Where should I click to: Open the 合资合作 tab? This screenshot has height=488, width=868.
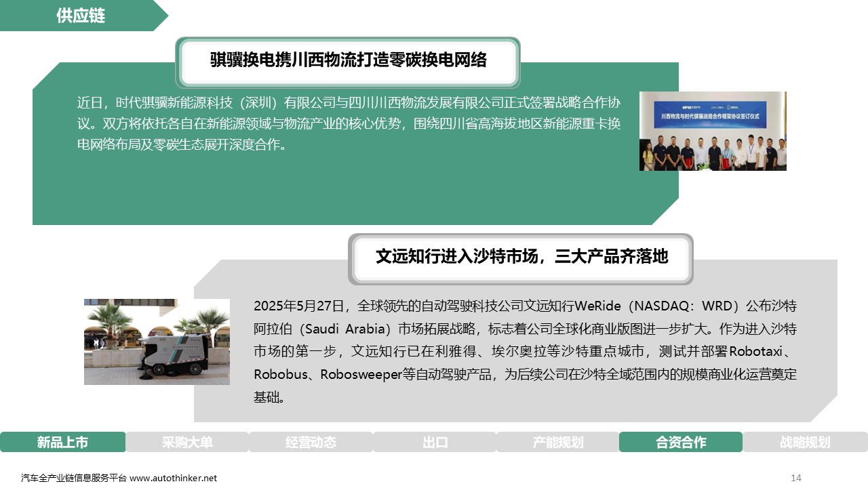pos(681,443)
